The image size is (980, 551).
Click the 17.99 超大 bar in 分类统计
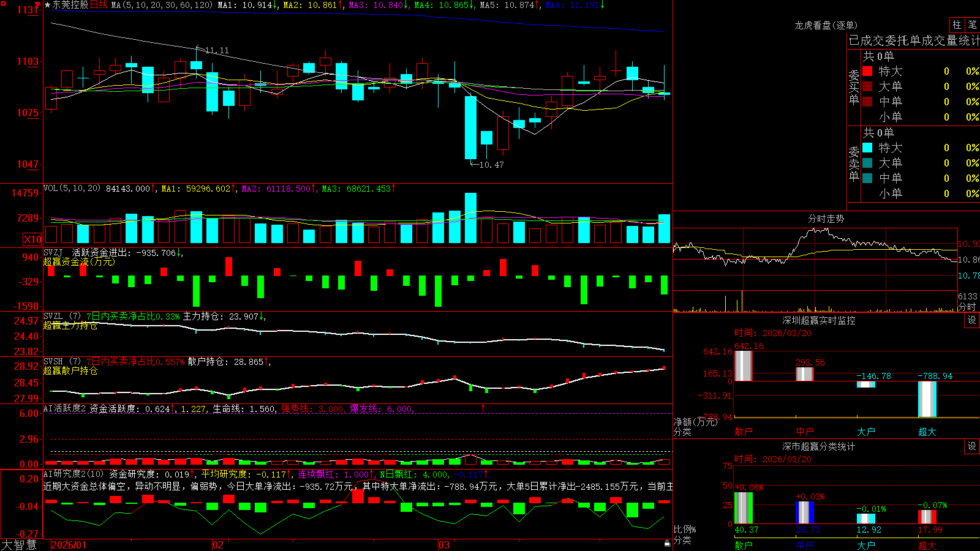coord(927,517)
